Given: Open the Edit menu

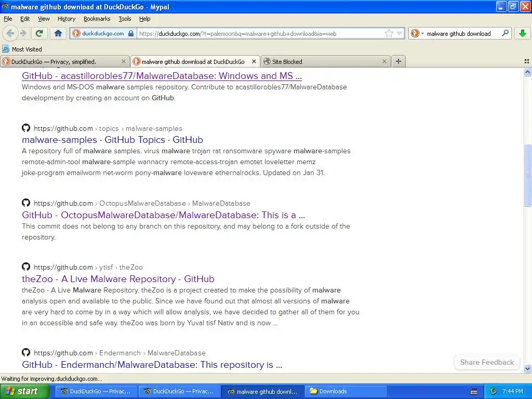Looking at the screenshot, I should tap(25, 19).
